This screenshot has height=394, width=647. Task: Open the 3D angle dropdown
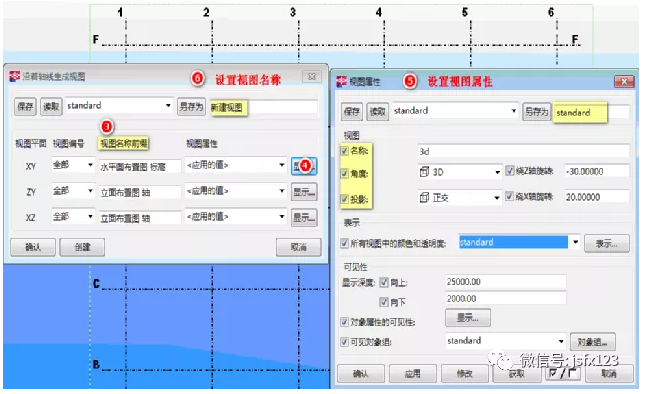(460, 172)
